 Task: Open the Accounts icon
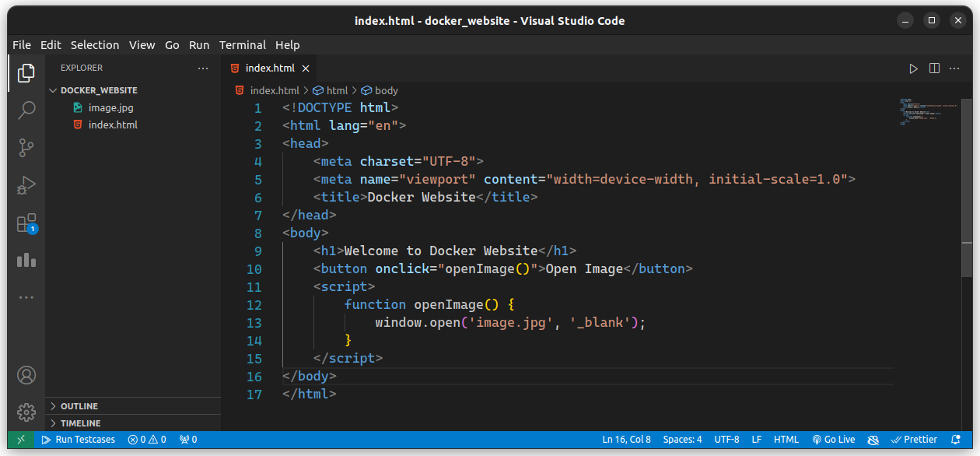[26, 375]
